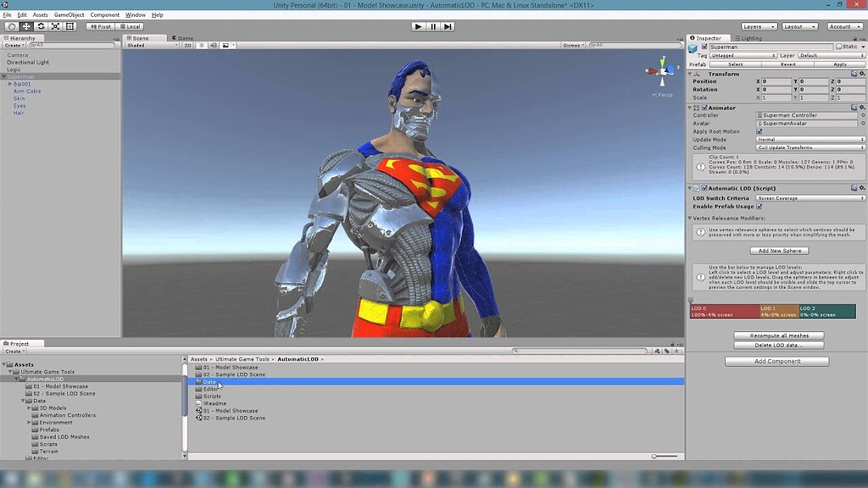Select the Move tool
The image size is (868, 488).
pos(25,26)
